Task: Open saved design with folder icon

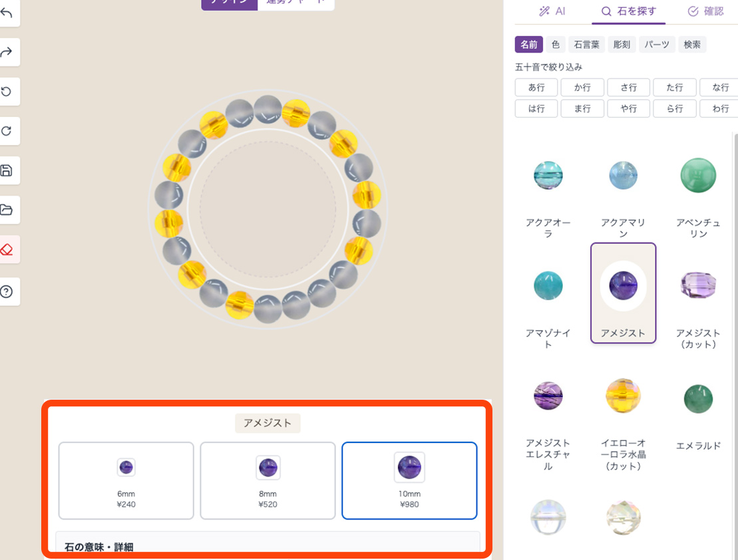Action: (x=7, y=210)
